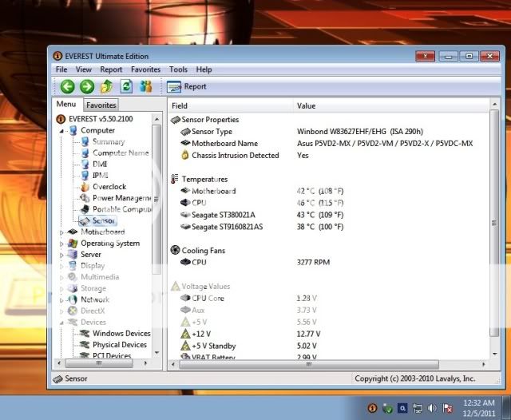Expand the Storage tree node
511x420 pixels.
[x=61, y=289]
